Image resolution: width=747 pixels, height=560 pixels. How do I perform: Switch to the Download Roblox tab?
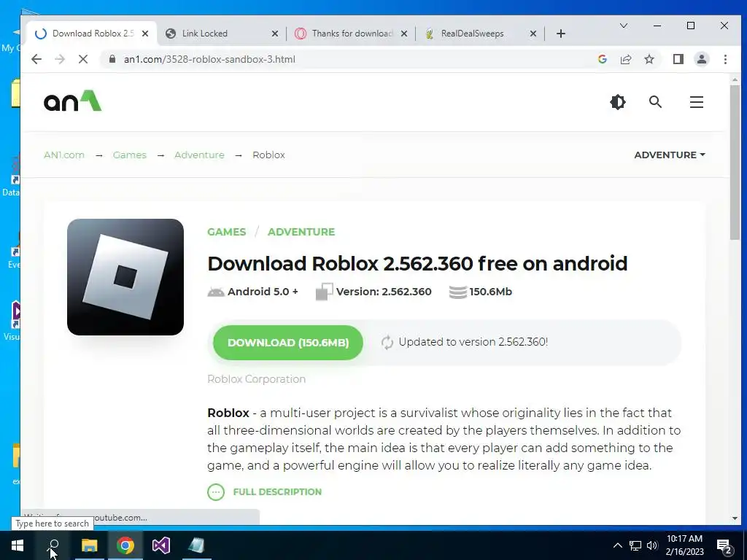coord(93,34)
